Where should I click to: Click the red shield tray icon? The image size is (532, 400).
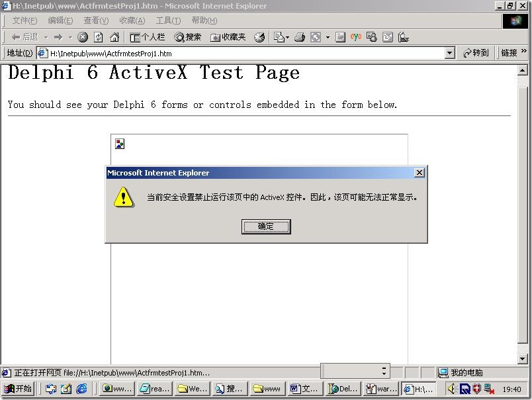[477, 389]
